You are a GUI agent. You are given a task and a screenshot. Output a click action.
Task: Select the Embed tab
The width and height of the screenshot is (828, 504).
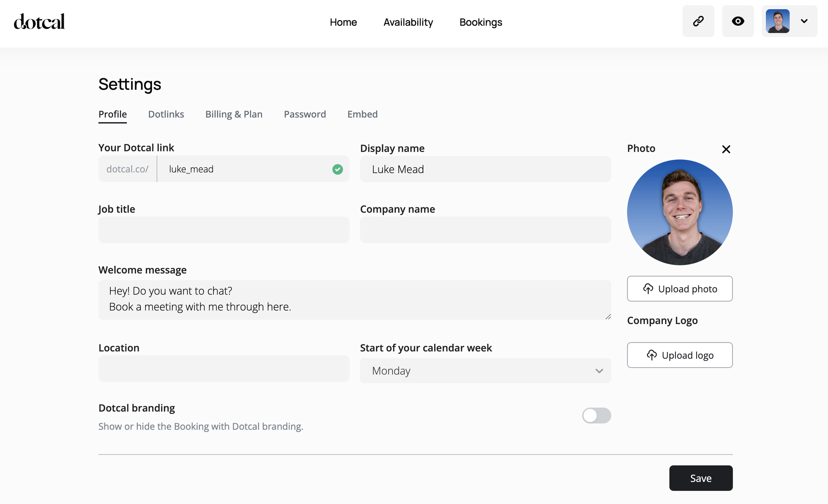point(362,114)
